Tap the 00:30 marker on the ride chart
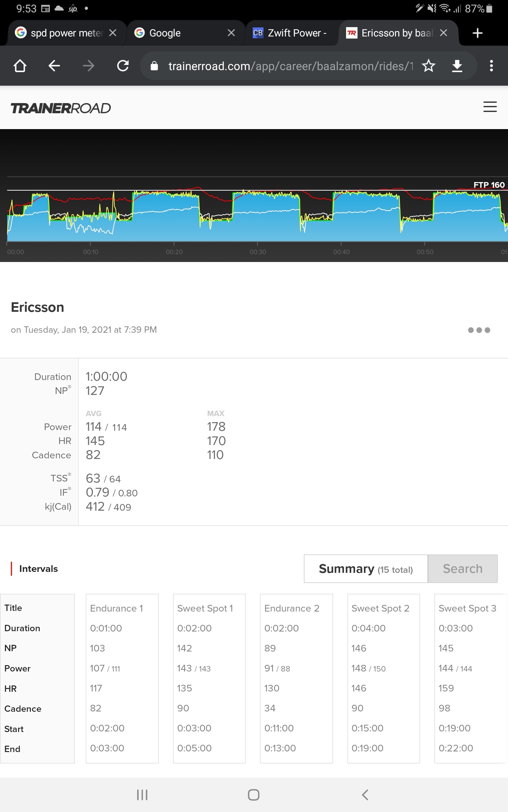This screenshot has width=508, height=812. coord(258,252)
